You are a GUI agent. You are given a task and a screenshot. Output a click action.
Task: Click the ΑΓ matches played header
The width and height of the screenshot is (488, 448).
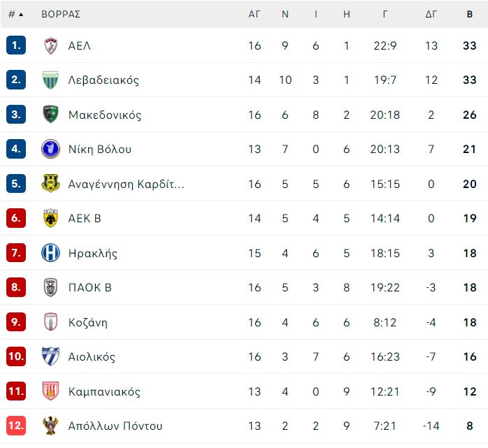click(x=254, y=14)
